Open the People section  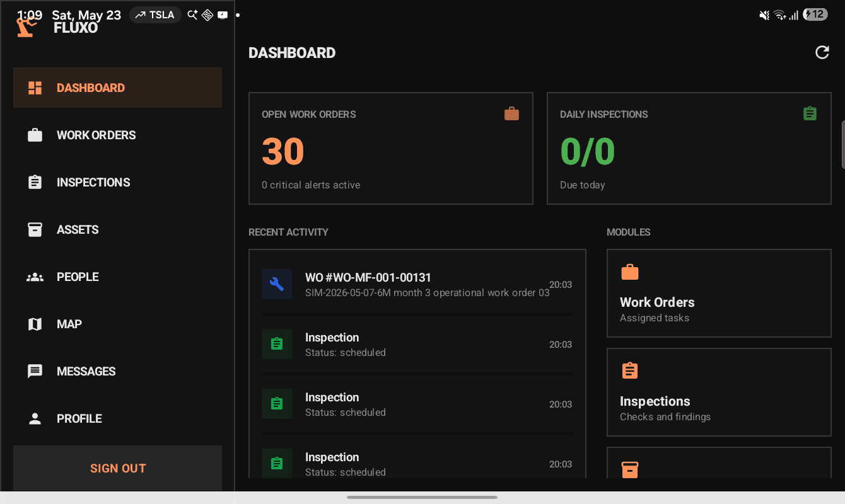[x=117, y=277]
